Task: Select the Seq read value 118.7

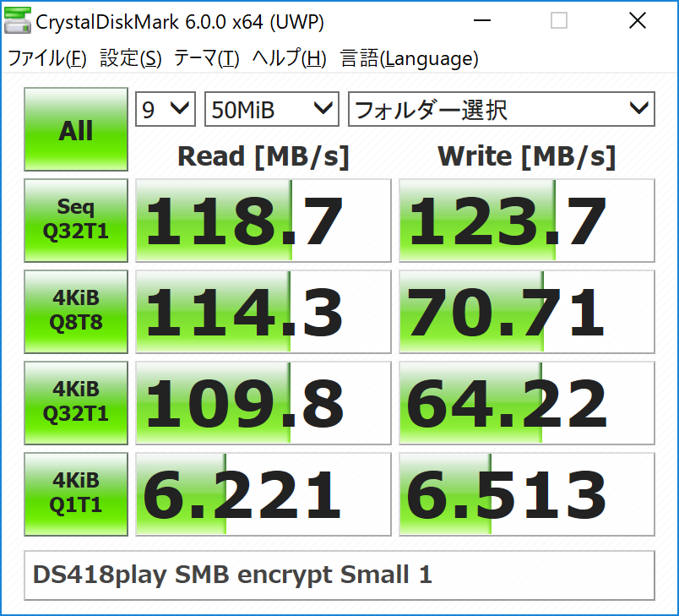Action: 263,220
